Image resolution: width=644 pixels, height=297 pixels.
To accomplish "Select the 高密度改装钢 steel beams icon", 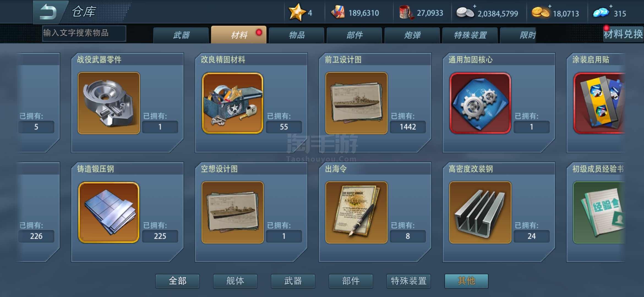I will pos(480,212).
